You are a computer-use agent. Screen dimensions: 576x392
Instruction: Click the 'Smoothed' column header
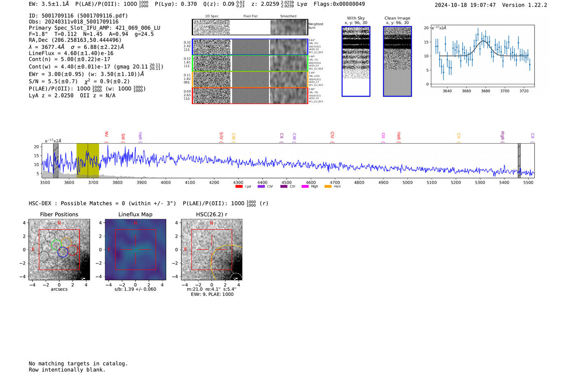[x=288, y=16]
